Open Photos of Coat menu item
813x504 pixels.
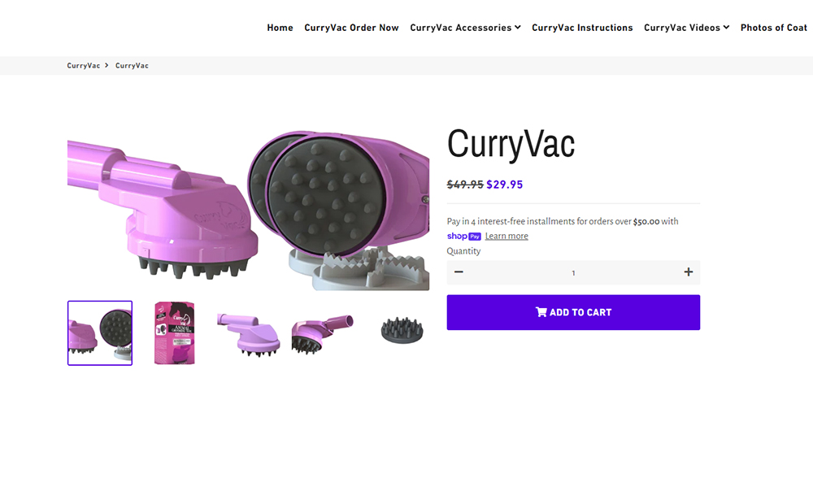[774, 28]
